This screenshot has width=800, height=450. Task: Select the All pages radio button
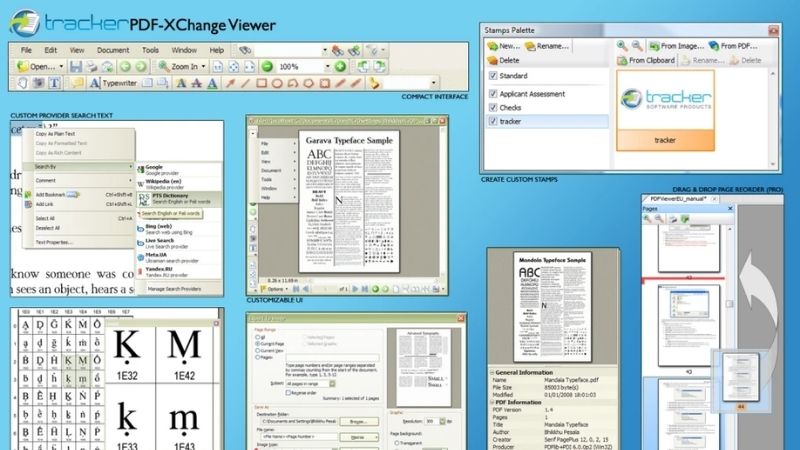tap(257, 337)
